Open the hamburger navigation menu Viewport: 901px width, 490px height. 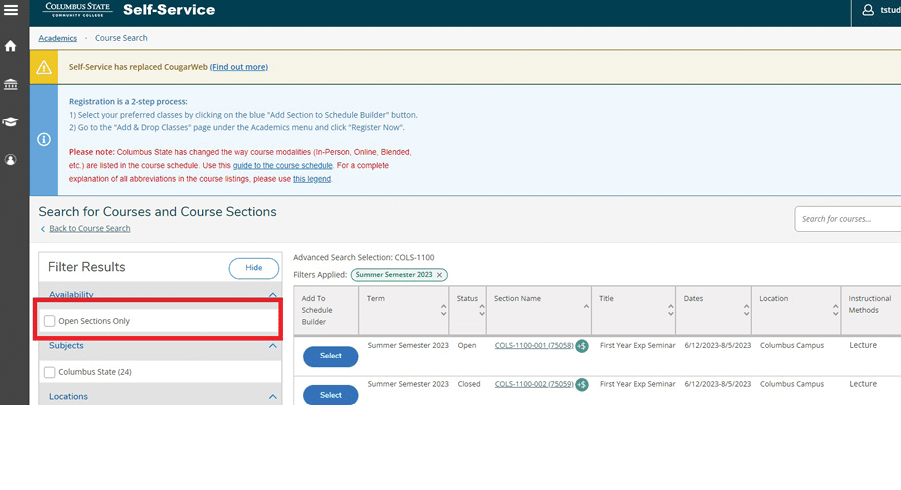tap(11, 11)
